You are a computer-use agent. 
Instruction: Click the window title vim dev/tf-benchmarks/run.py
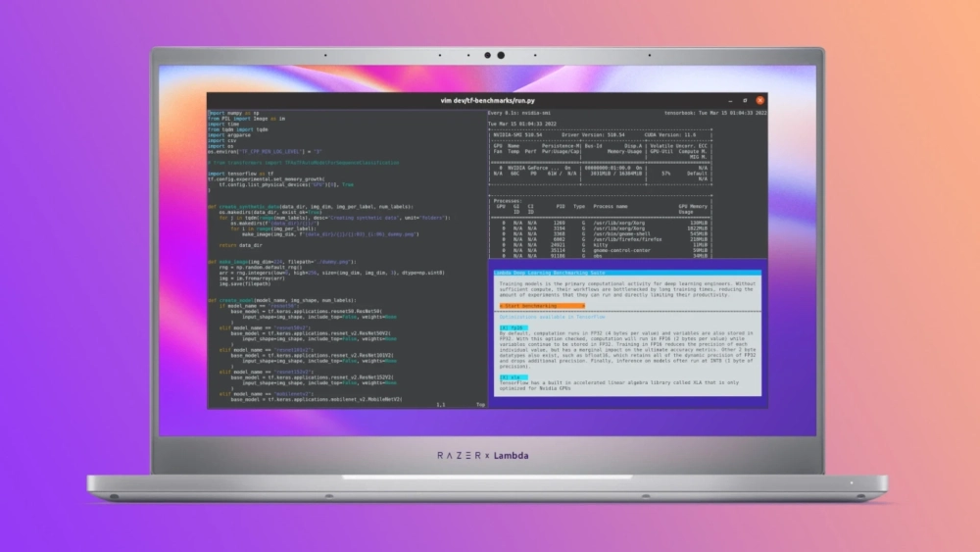(487, 101)
